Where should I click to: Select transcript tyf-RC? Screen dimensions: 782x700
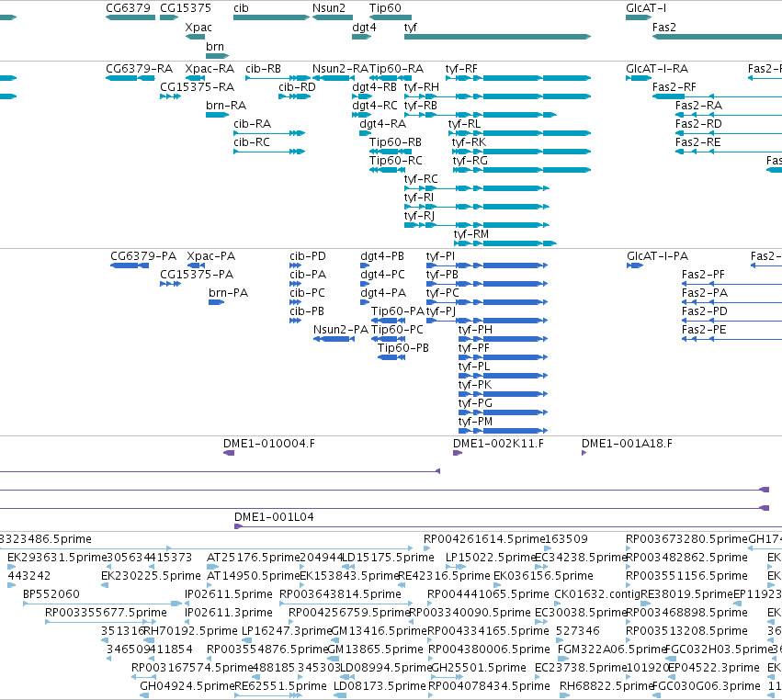(477, 188)
